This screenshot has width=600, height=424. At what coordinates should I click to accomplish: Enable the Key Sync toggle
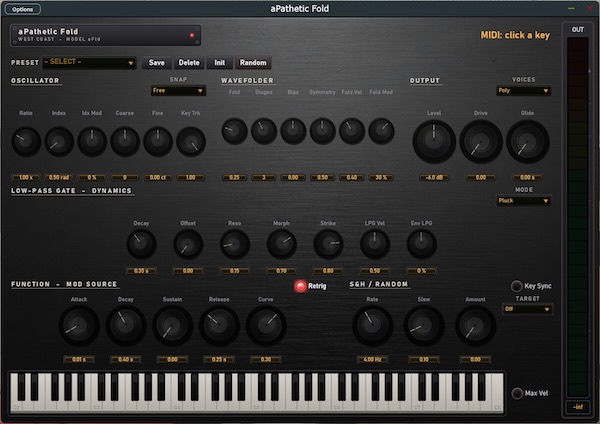(516, 286)
